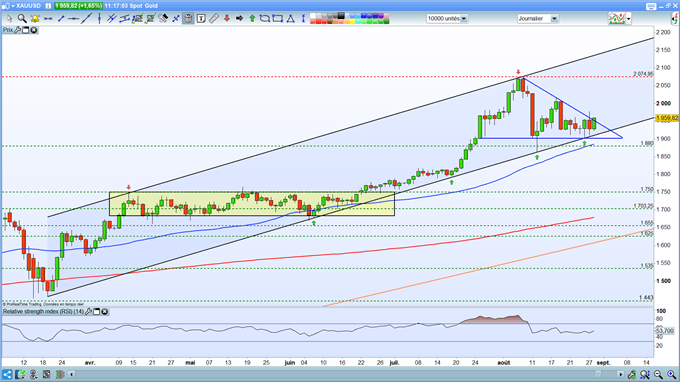Select the horizontal line drawing tool
This screenshot has width=680, height=382.
48,19
